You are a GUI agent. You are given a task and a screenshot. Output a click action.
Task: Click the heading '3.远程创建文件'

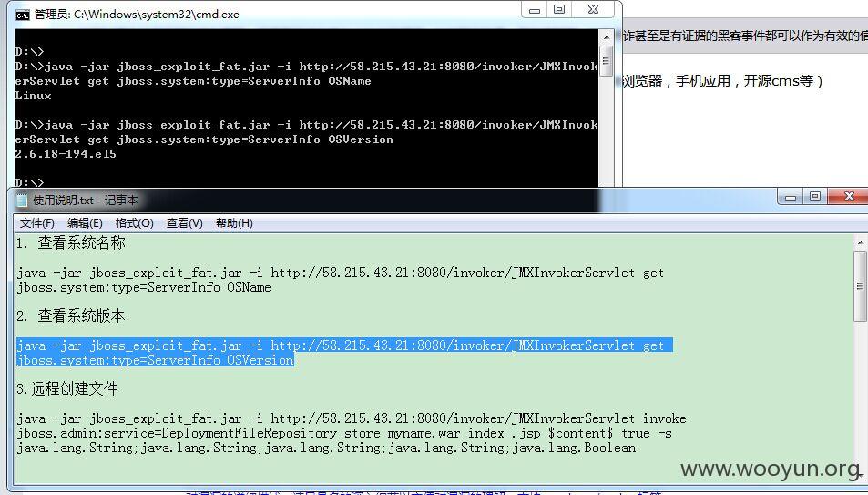(x=67, y=389)
